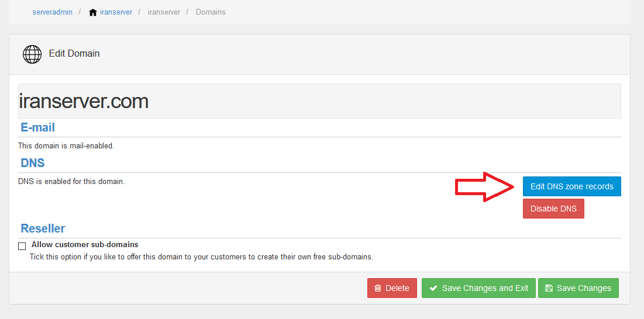This screenshot has height=319, width=644.
Task: Delete the iranserver.com domain
Action: click(x=392, y=288)
